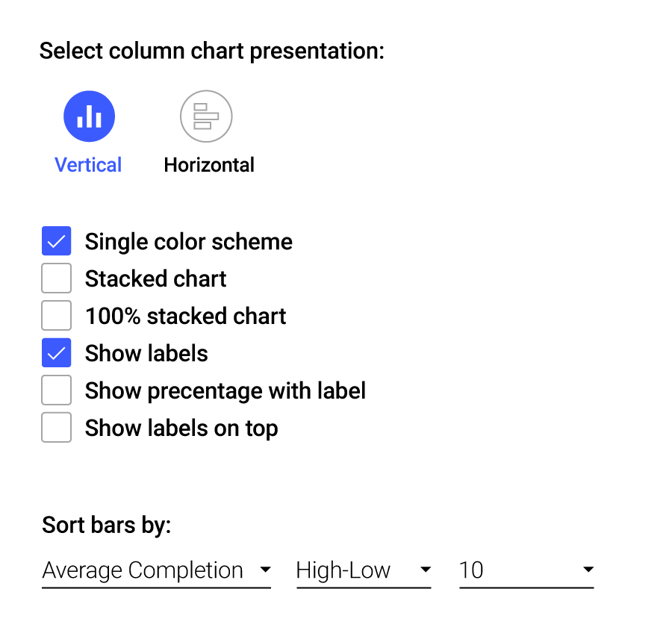
Task: Click the Sort bars by heading
Action: click(x=105, y=525)
